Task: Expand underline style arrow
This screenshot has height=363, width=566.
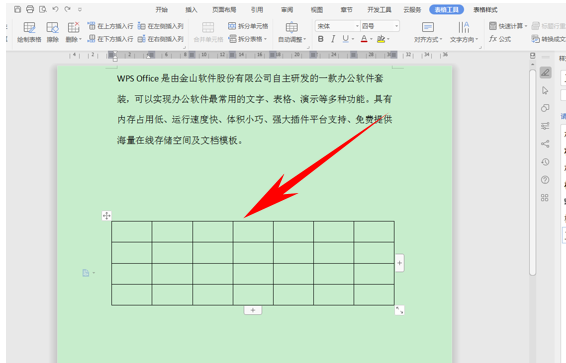Action: (x=353, y=39)
